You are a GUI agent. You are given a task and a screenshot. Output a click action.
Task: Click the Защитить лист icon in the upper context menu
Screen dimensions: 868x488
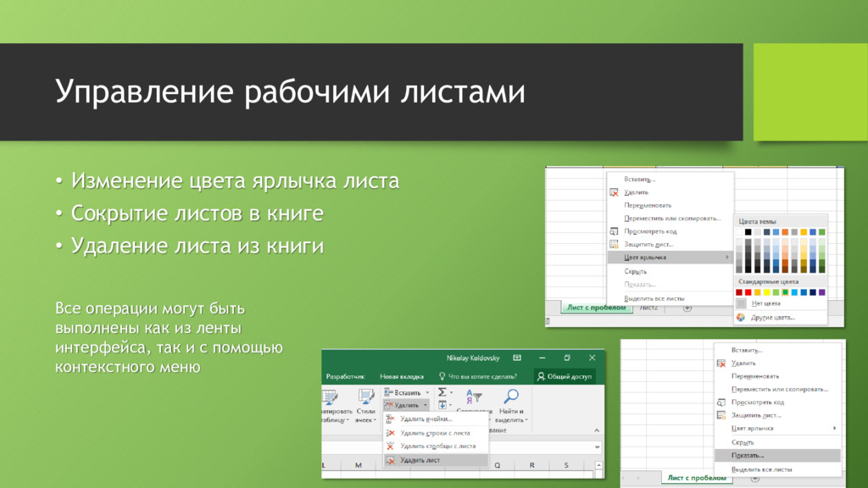pyautogui.click(x=614, y=244)
